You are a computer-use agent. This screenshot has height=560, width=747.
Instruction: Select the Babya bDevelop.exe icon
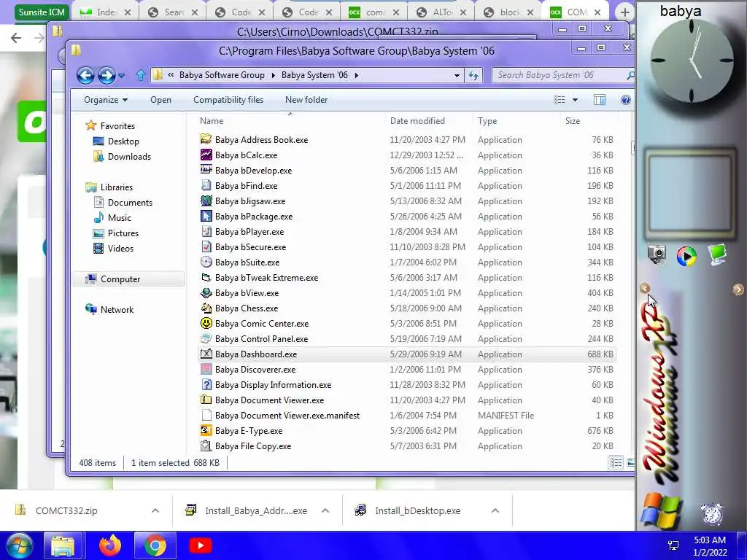[206, 170]
